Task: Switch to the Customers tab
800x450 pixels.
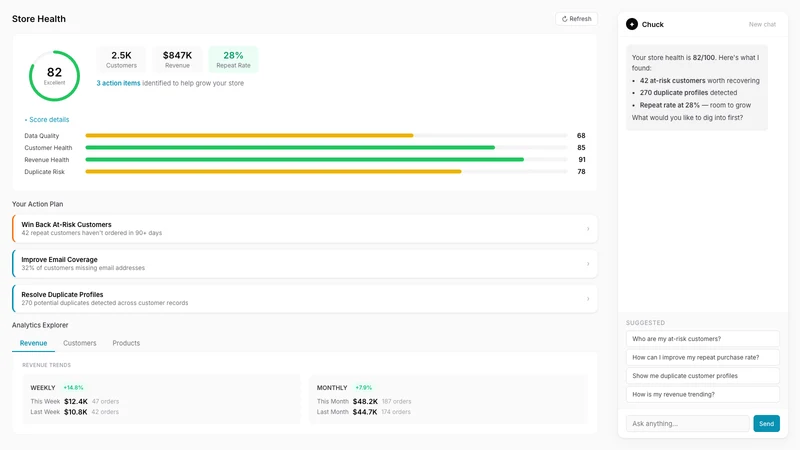Action: tap(80, 343)
